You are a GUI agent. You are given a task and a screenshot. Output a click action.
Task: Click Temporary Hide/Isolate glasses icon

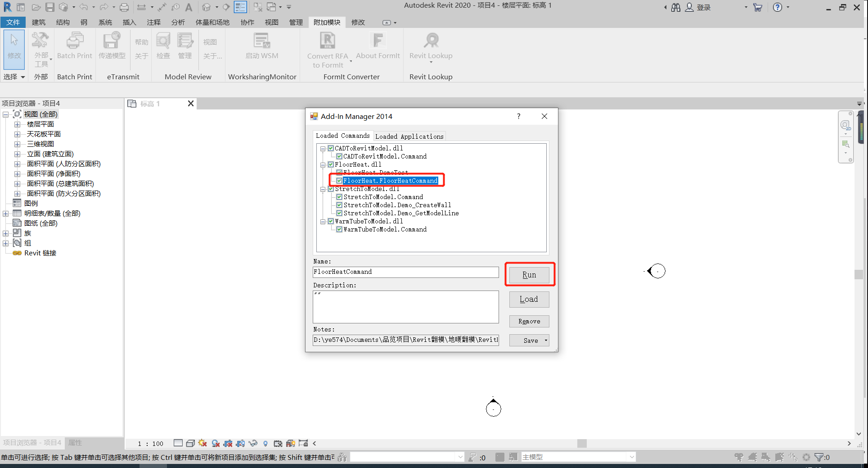point(253,443)
